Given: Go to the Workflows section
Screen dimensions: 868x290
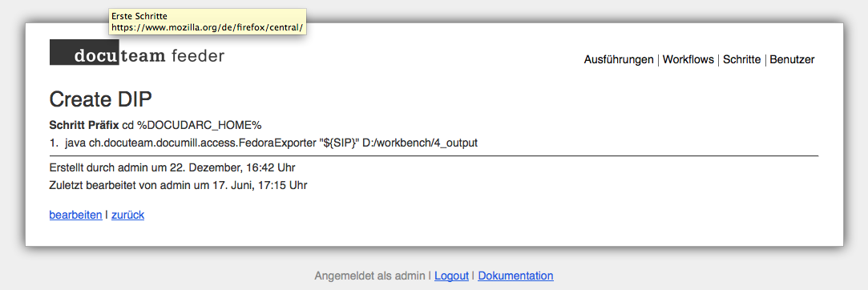Looking at the screenshot, I should tap(688, 60).
